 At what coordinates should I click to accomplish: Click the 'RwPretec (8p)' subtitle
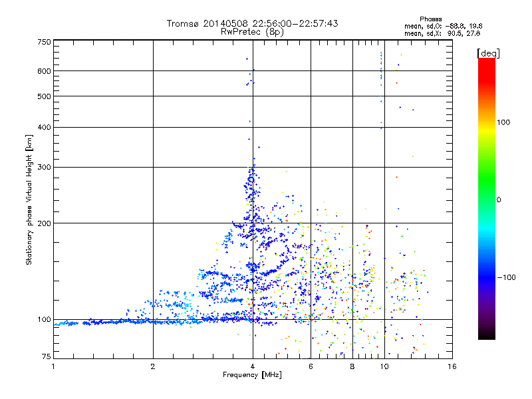click(x=252, y=32)
